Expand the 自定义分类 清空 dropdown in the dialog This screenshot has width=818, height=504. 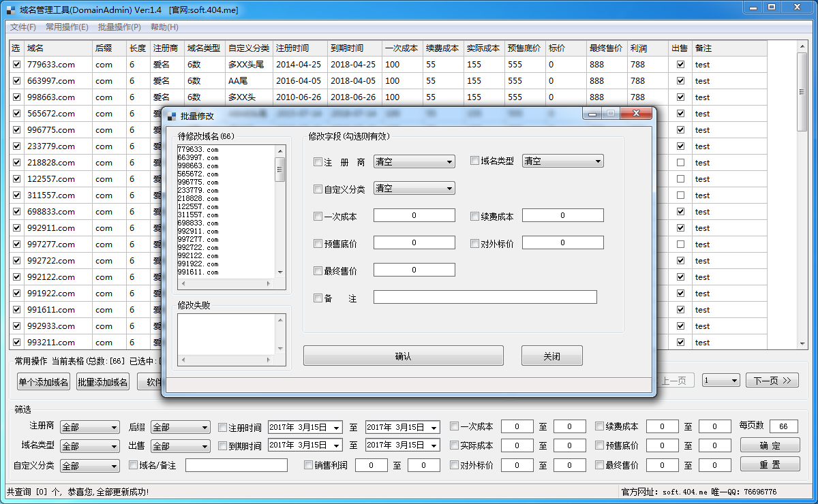coord(414,189)
